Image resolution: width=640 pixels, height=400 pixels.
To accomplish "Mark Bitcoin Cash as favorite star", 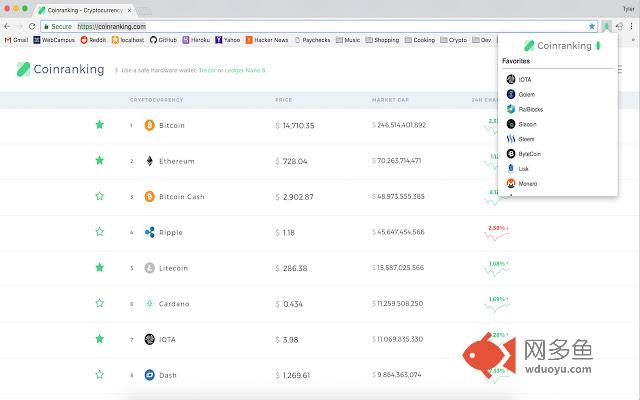I will click(x=99, y=196).
